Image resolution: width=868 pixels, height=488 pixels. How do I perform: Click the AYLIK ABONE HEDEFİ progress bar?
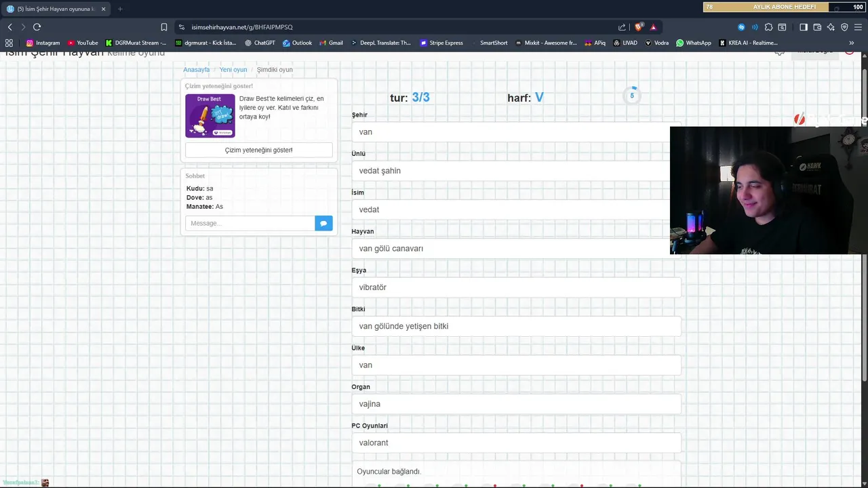click(x=785, y=7)
